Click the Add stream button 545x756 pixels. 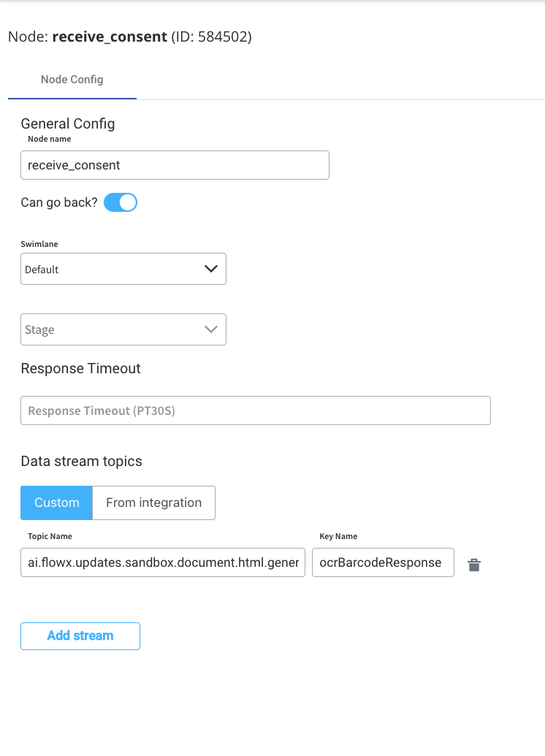[x=80, y=636]
